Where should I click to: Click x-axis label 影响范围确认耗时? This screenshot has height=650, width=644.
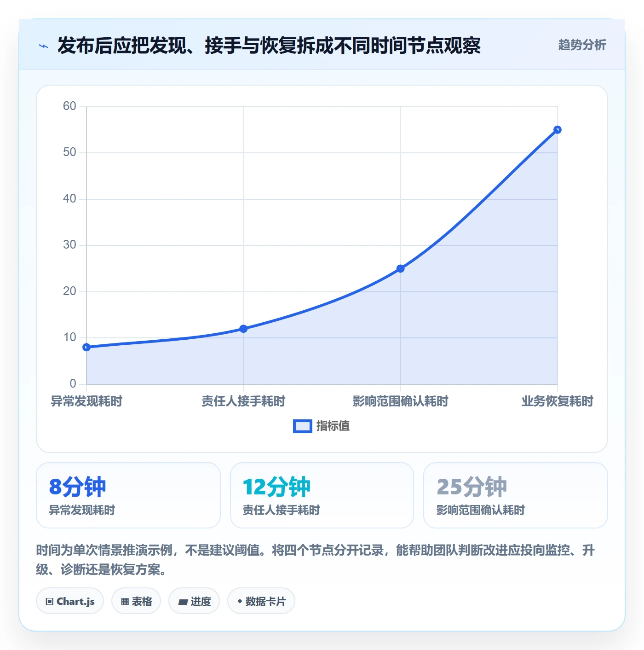[x=400, y=401]
